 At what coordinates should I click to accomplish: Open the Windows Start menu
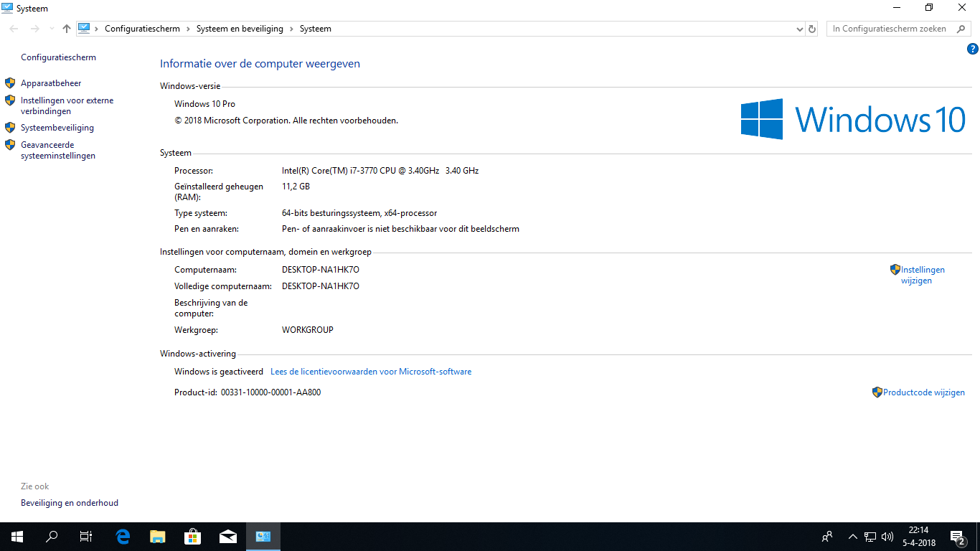(17, 537)
